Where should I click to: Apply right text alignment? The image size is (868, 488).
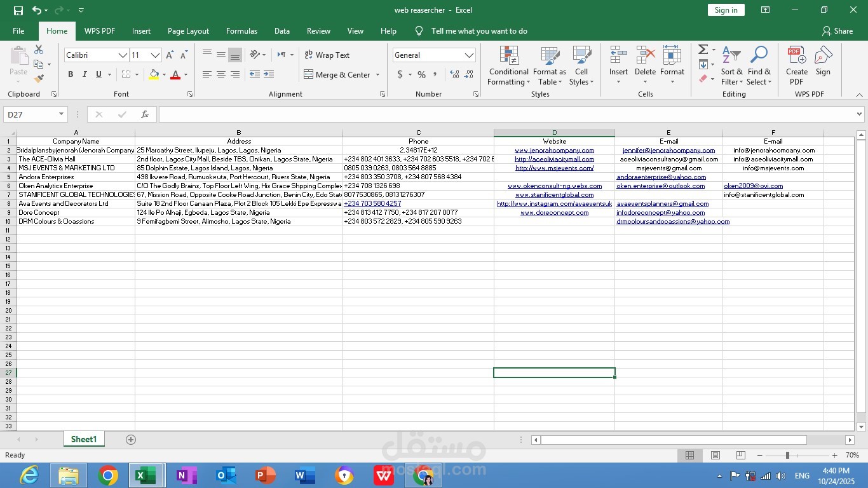click(x=235, y=74)
